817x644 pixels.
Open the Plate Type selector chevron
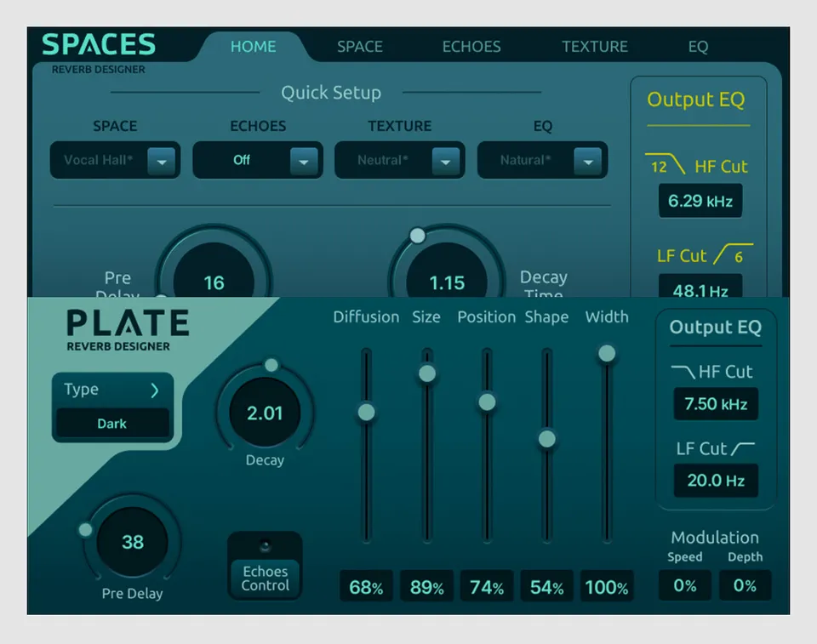pos(154,390)
